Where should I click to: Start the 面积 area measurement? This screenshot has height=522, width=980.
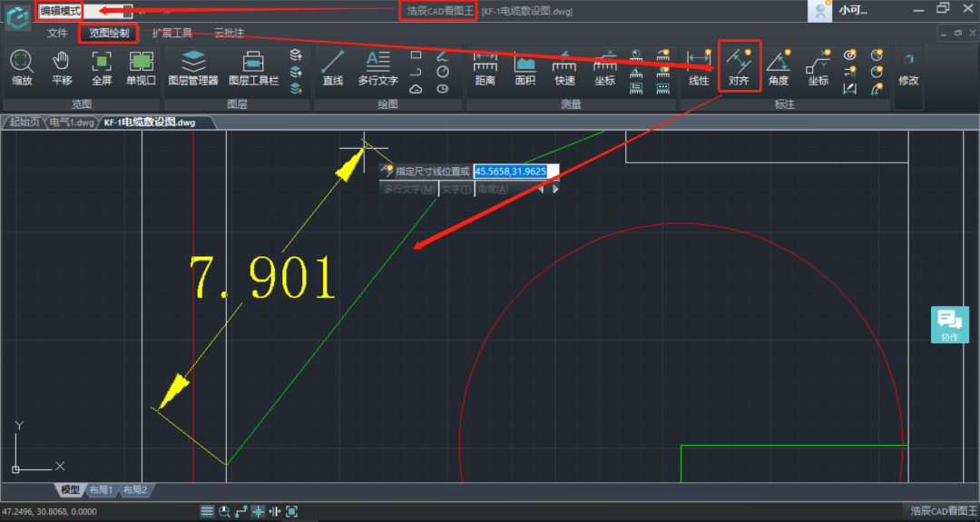pyautogui.click(x=525, y=67)
